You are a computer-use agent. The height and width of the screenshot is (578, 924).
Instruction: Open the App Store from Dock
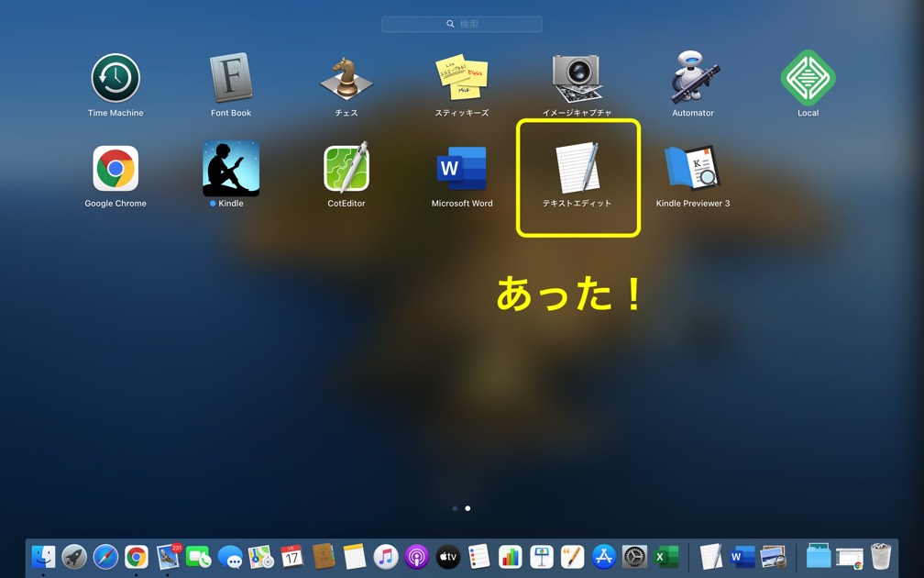(603, 556)
